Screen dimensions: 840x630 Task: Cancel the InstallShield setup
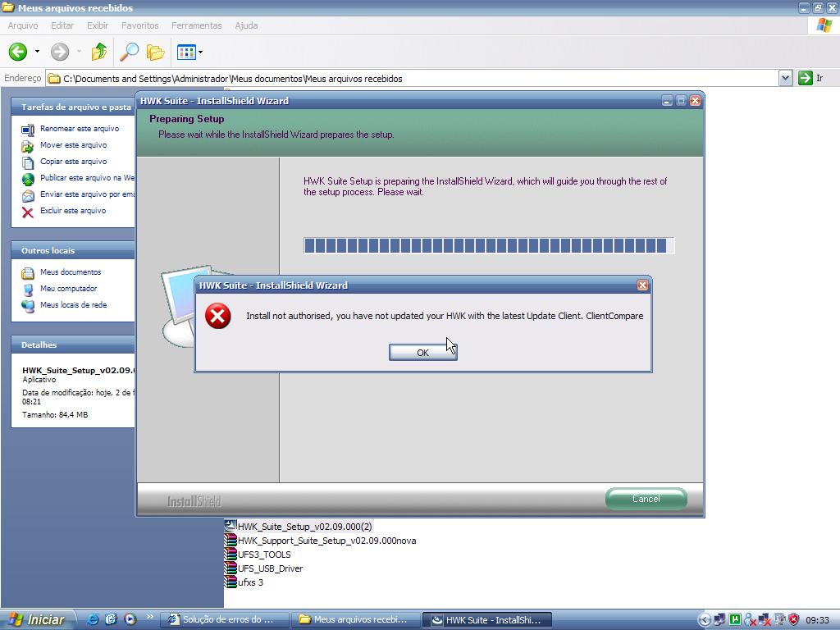click(646, 498)
